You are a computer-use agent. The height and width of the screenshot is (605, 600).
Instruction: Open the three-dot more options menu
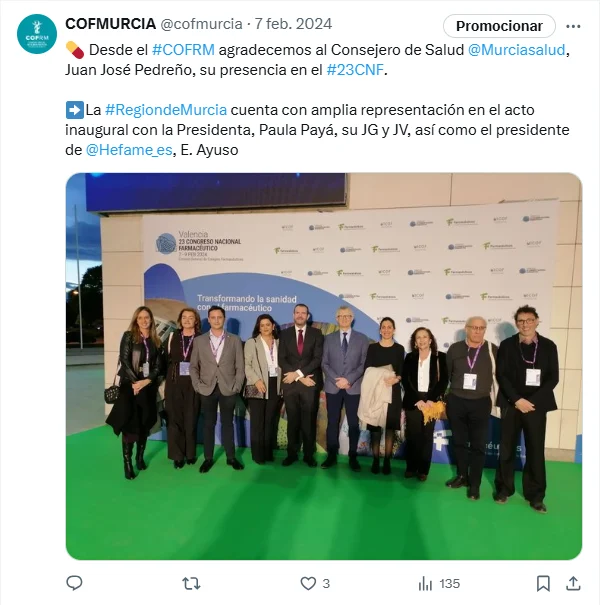[x=573, y=26]
